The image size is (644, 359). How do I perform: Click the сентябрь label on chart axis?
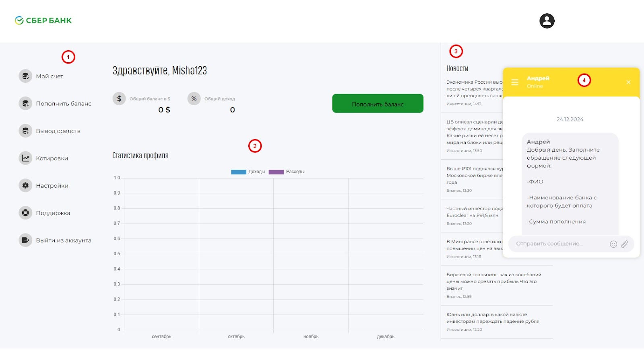[161, 336]
